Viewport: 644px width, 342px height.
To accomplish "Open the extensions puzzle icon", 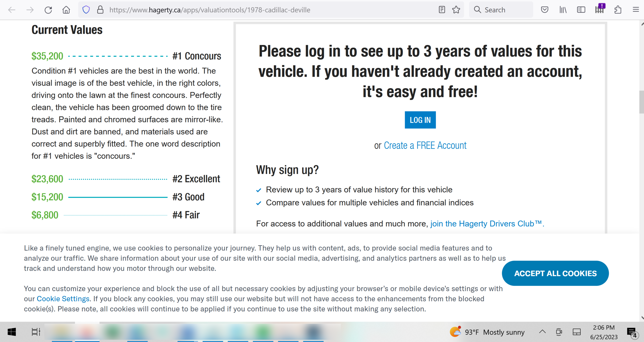I will click(x=618, y=10).
